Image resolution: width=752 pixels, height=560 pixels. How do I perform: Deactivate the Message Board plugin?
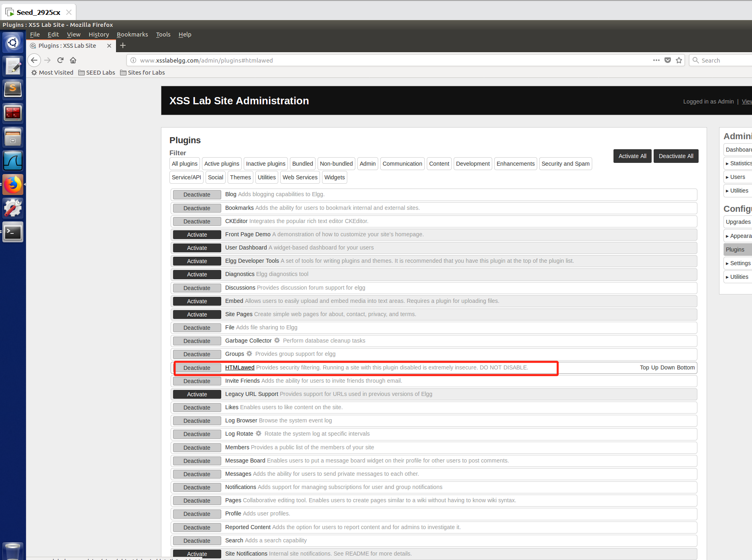point(197,461)
